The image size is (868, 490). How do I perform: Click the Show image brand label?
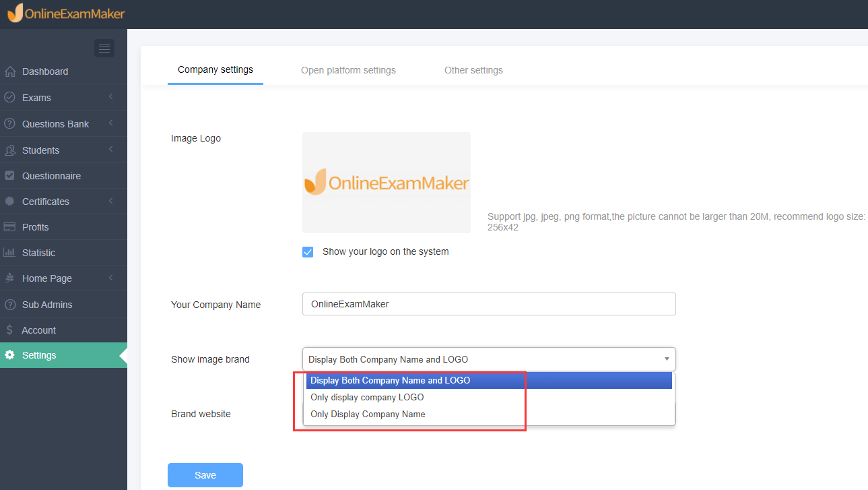210,359
